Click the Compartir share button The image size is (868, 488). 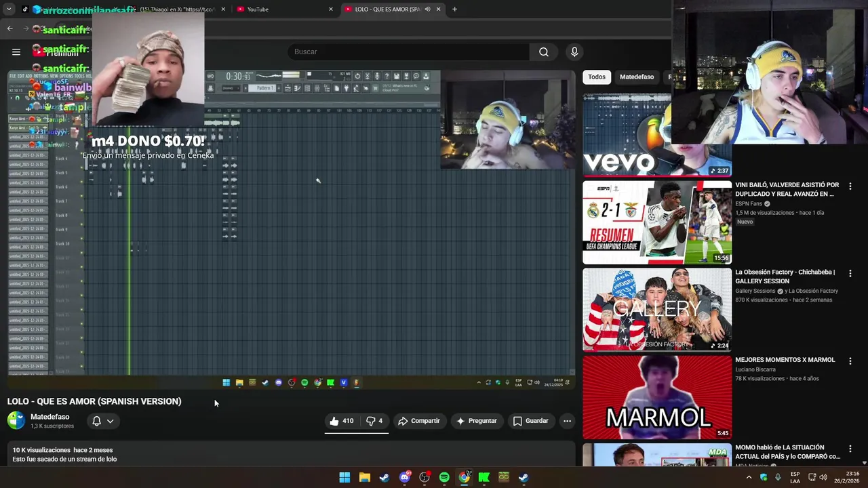(x=419, y=421)
